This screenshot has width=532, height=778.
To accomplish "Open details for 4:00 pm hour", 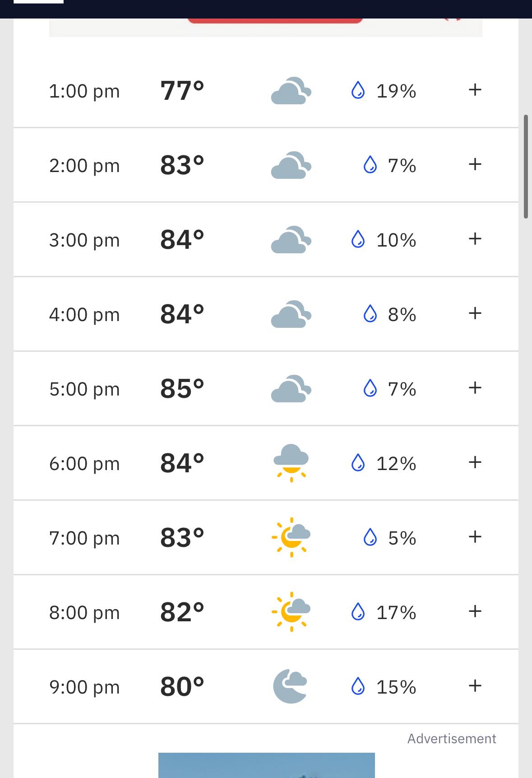I will pos(475,313).
